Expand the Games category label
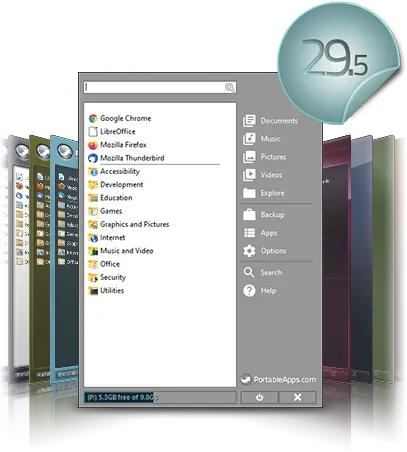The image size is (407, 452). pyautogui.click(x=111, y=211)
